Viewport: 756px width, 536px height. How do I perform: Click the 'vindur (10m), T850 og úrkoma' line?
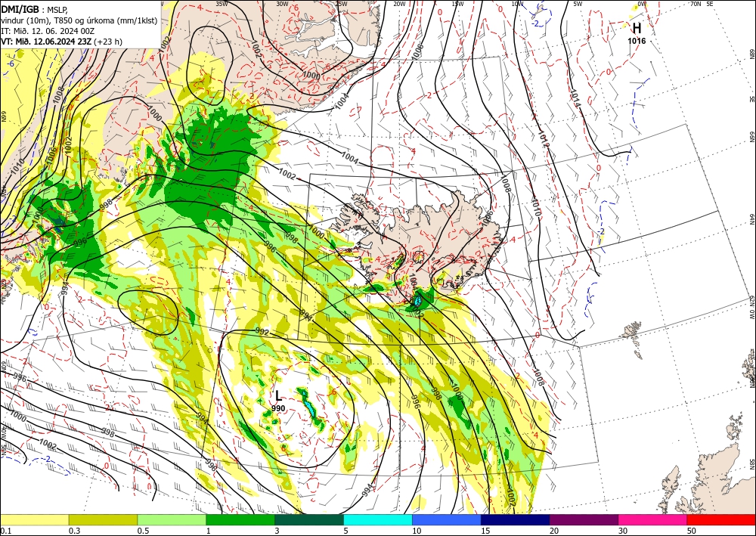79,20
